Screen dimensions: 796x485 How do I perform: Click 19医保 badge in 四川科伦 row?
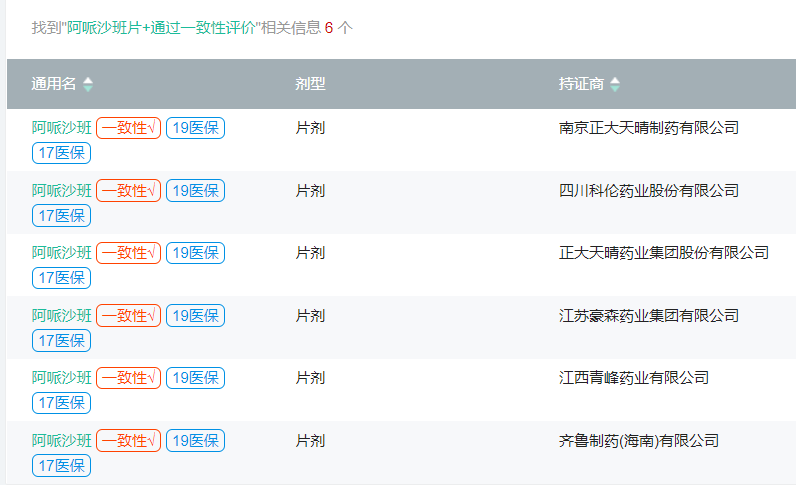195,191
